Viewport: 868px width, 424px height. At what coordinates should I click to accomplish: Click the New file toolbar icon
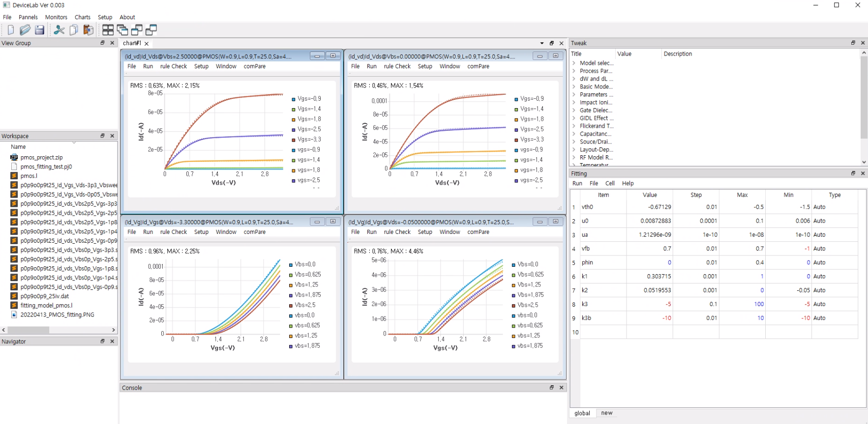coord(11,30)
